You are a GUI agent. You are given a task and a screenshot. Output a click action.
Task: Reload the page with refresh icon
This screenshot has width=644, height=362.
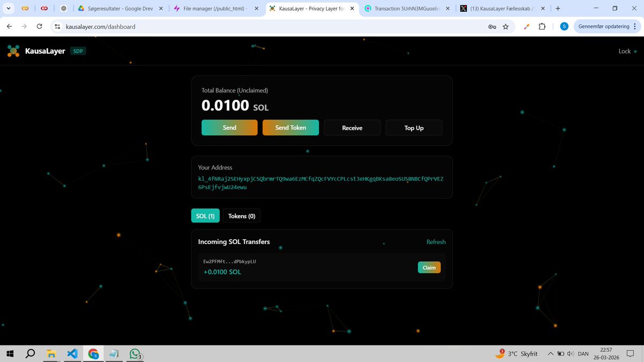[40, 26]
